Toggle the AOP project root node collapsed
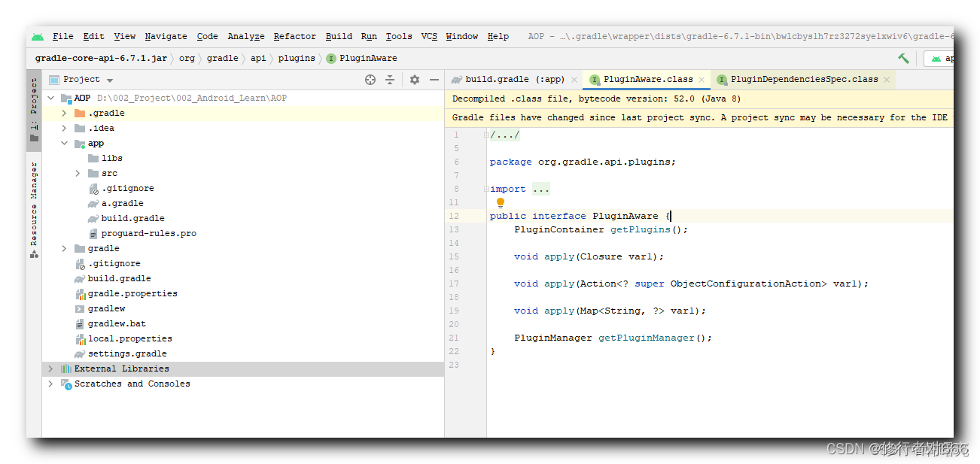The height and width of the screenshot is (464, 980). [50, 97]
